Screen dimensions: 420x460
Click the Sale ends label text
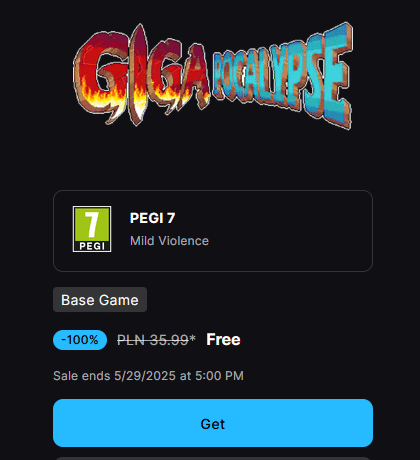tap(82, 376)
